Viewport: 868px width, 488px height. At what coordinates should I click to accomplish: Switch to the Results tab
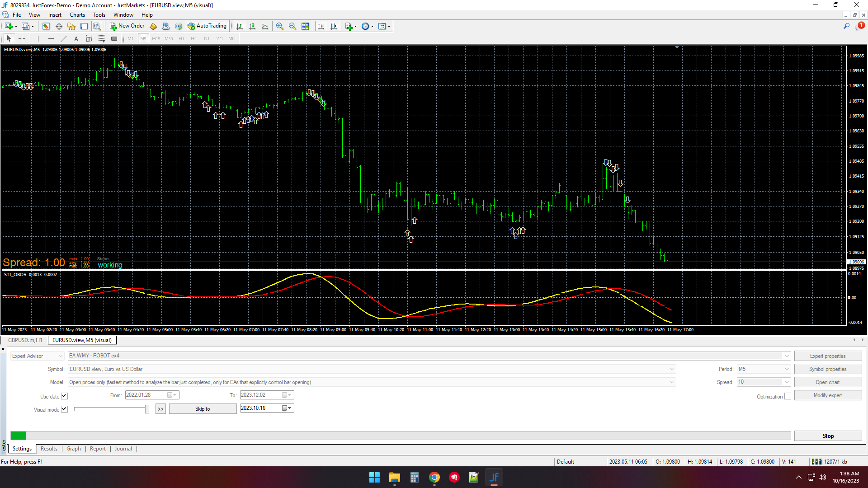click(49, 449)
